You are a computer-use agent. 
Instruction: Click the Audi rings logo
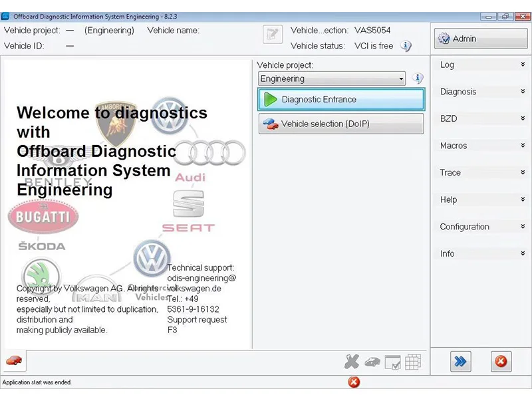pyautogui.click(x=210, y=153)
